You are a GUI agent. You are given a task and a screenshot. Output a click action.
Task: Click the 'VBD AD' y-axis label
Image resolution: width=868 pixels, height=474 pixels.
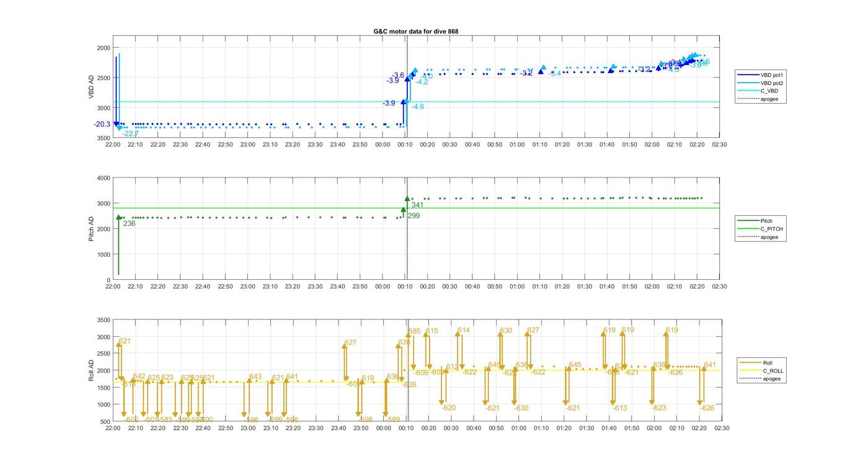point(92,87)
